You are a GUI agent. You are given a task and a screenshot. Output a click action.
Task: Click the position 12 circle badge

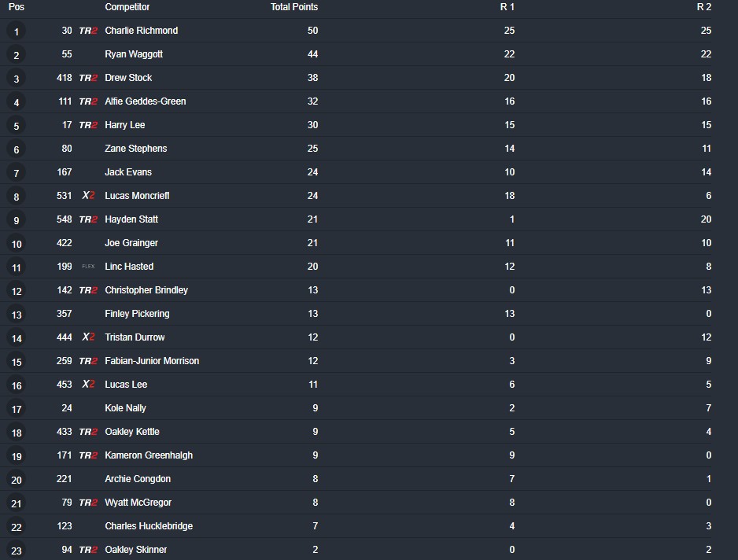click(16, 291)
